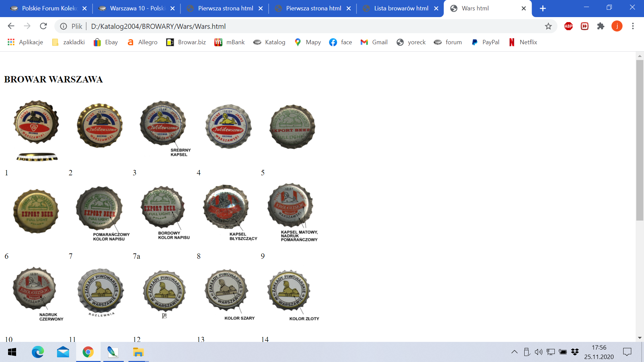Open the PayPal bookmark
Screen dimensions: 644x362
coord(485,42)
